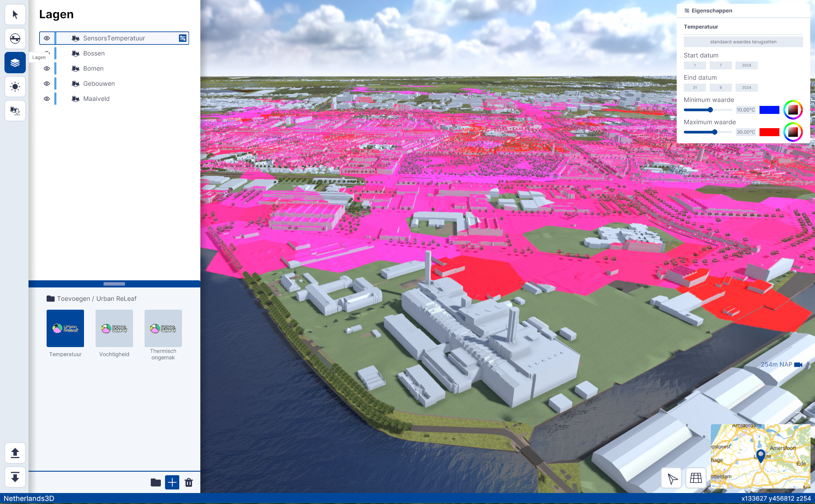Click the Toevoegen folder icon
The image size is (815, 504).
click(51, 298)
